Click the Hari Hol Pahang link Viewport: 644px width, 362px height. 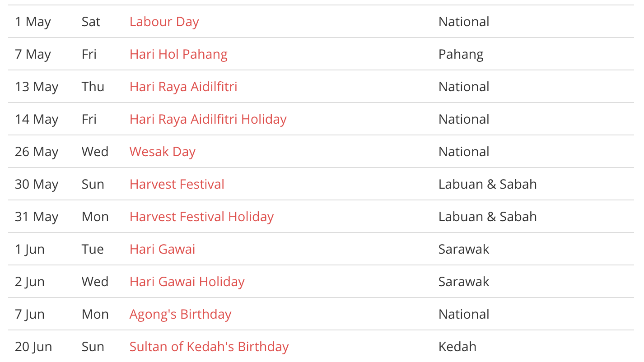tap(178, 54)
